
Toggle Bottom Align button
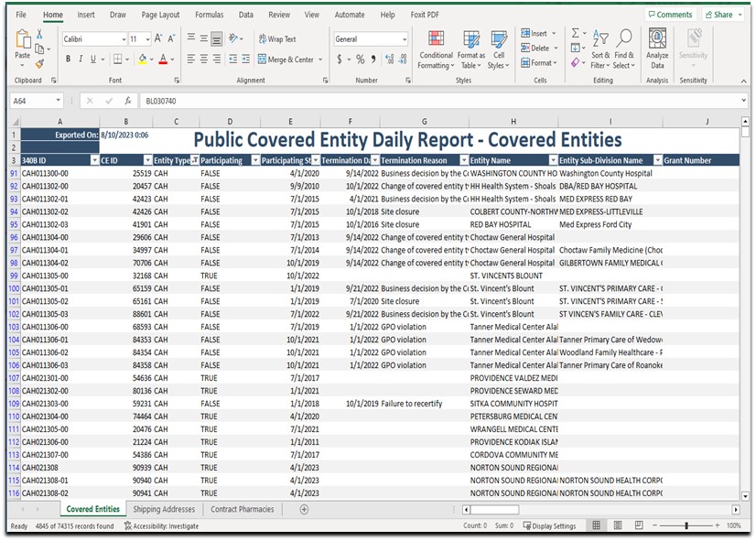(217, 39)
